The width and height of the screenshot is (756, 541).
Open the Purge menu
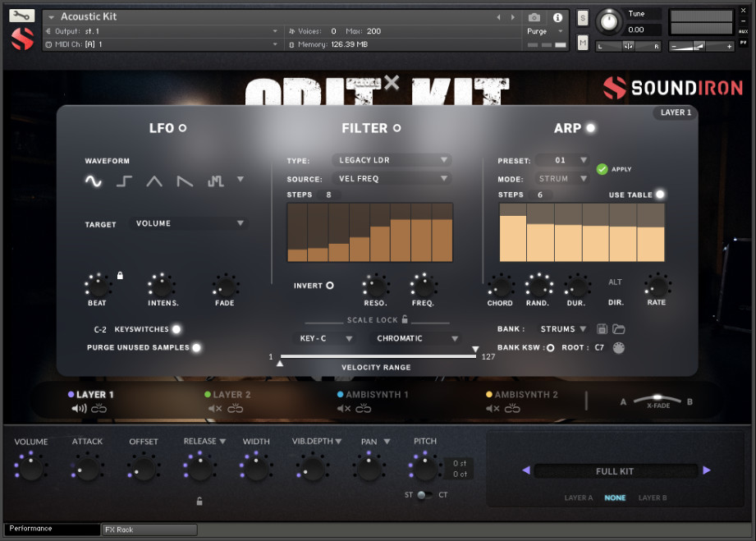pos(545,31)
